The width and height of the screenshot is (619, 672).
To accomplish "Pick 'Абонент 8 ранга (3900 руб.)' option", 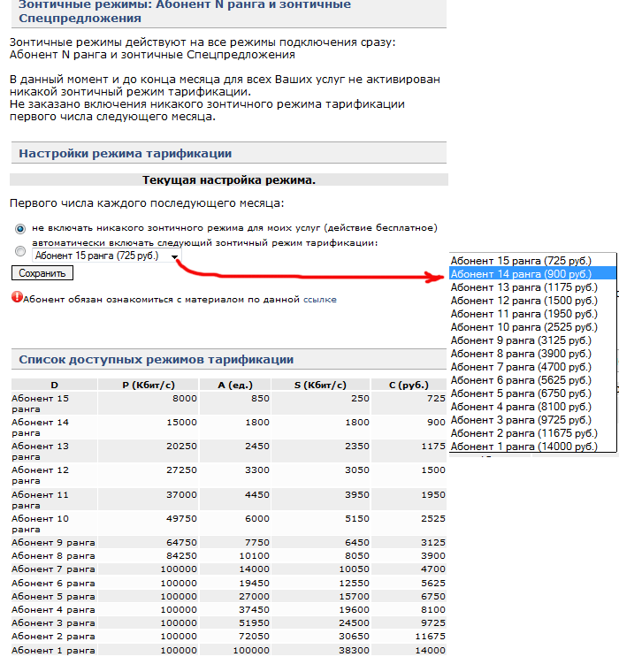I will (533, 354).
